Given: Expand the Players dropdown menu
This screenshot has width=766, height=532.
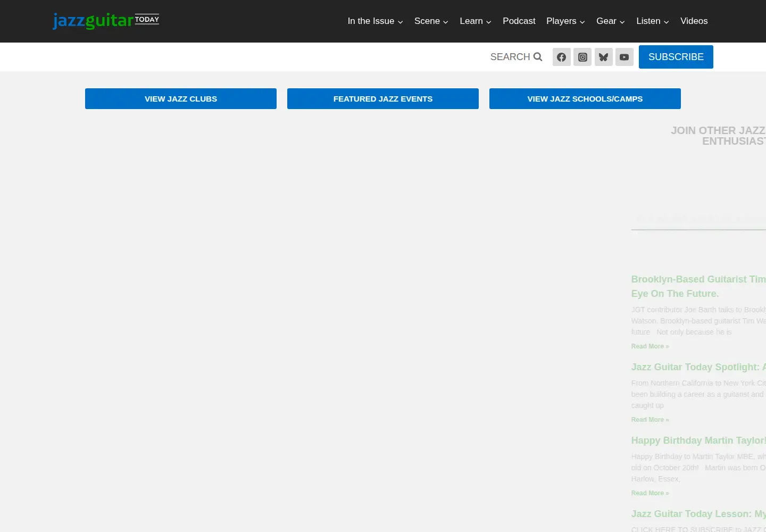Looking at the screenshot, I should point(565,21).
